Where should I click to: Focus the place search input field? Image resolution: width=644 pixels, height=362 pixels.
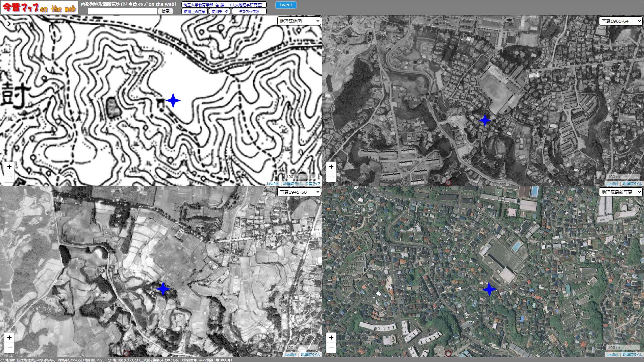(122, 11)
